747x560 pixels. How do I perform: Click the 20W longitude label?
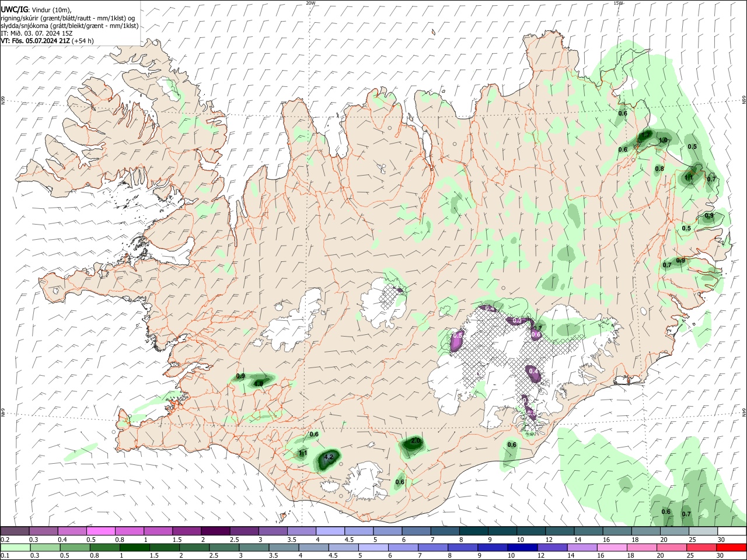(310, 3)
